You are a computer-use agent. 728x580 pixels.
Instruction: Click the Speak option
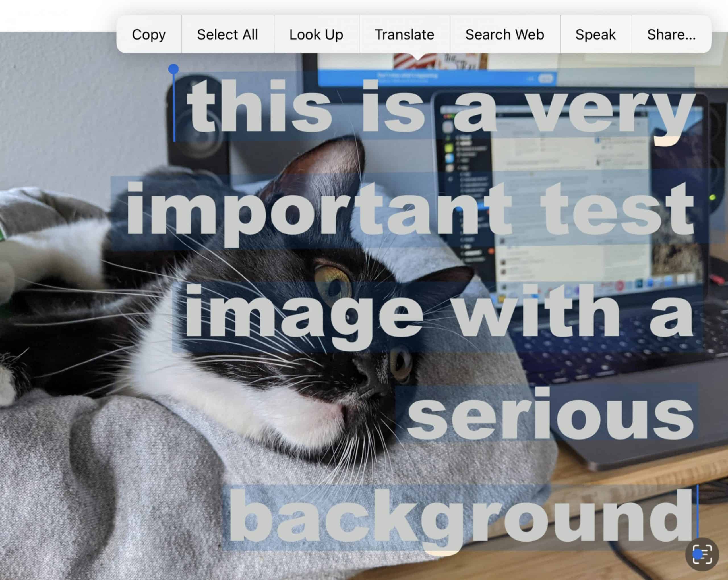click(x=595, y=34)
